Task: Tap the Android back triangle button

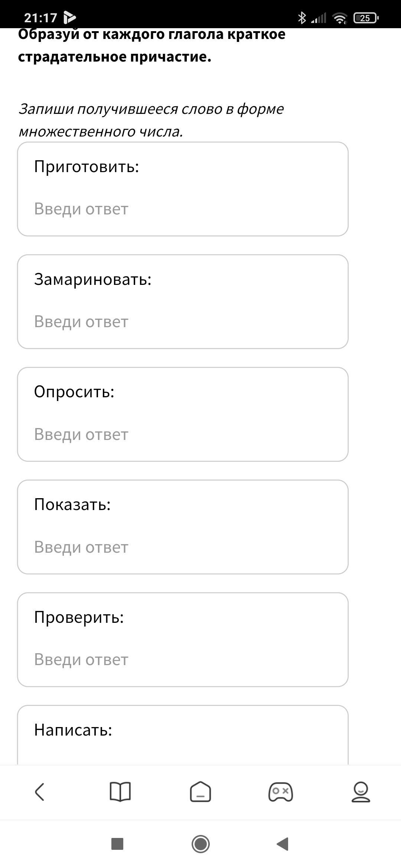Action: tap(283, 844)
